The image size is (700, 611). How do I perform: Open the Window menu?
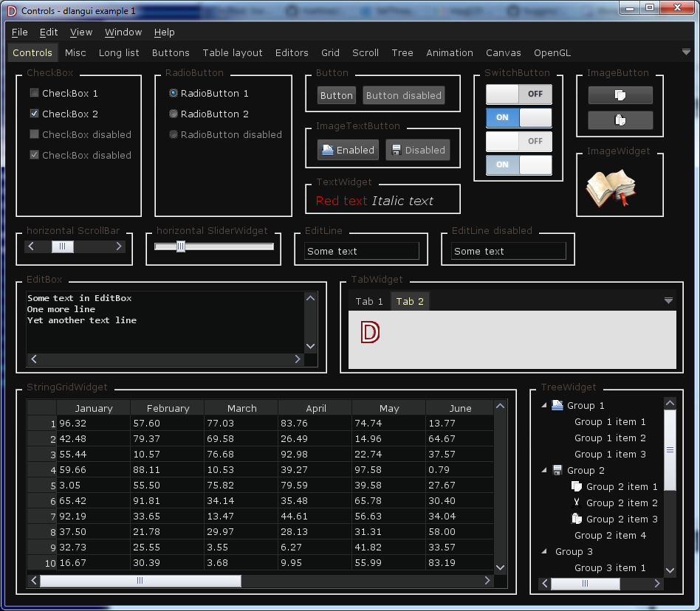[123, 32]
